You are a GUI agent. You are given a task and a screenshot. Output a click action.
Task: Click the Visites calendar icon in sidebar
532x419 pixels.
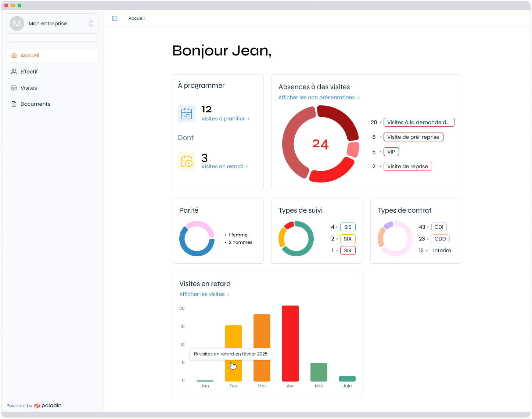click(14, 88)
